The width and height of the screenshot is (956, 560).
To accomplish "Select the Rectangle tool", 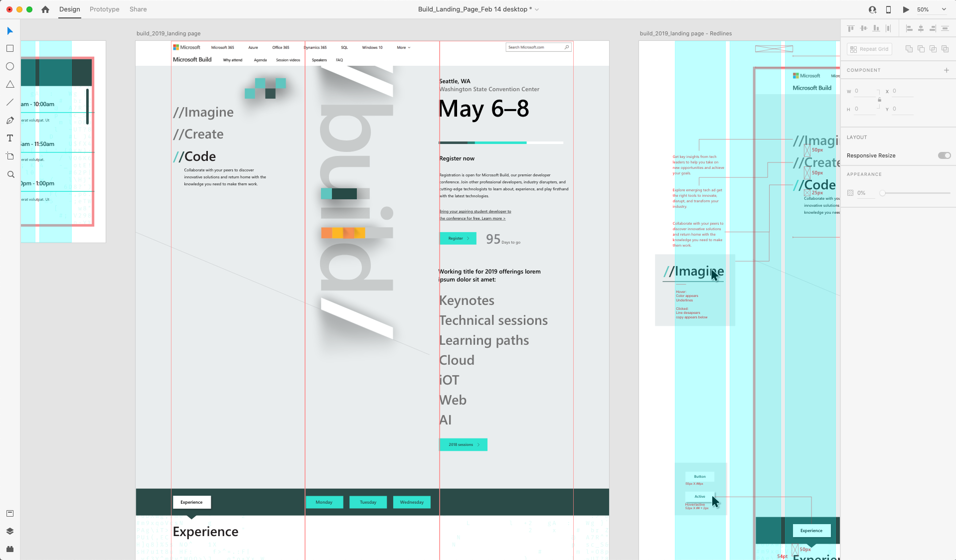I will click(x=10, y=48).
